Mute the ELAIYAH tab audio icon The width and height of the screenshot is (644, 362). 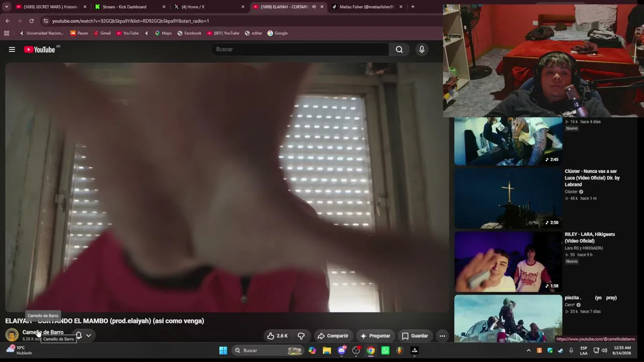314,7
